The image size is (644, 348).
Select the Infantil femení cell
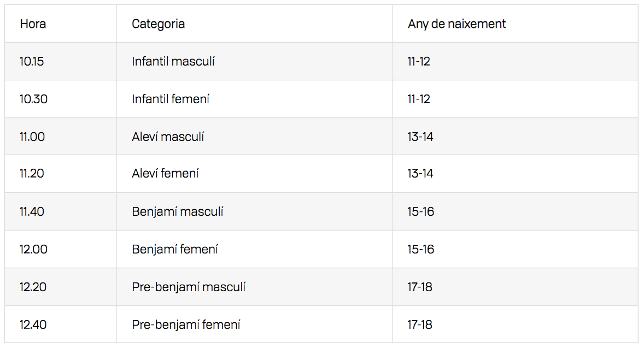171,99
